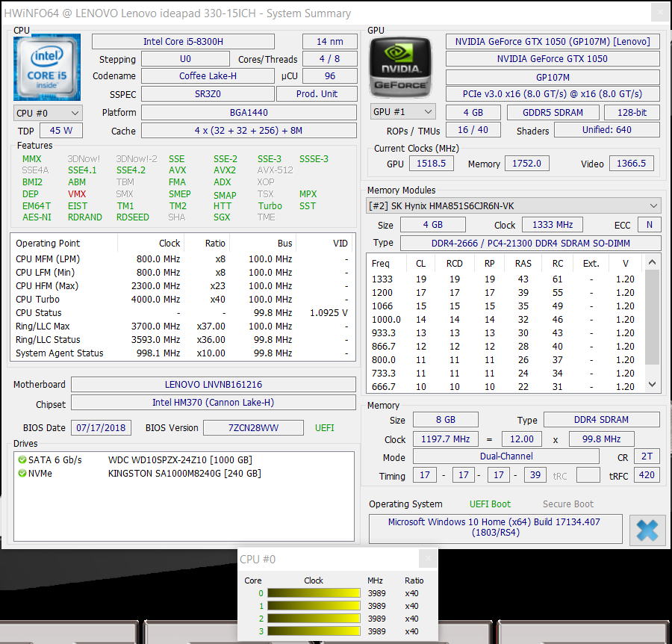Click the SATA 6 Gb/s drive status checkmark
The height and width of the screenshot is (644, 672).
[x=22, y=460]
